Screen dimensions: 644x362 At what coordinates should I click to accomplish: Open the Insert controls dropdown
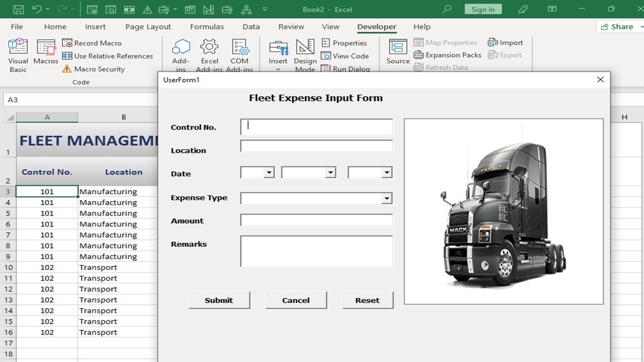tap(278, 55)
